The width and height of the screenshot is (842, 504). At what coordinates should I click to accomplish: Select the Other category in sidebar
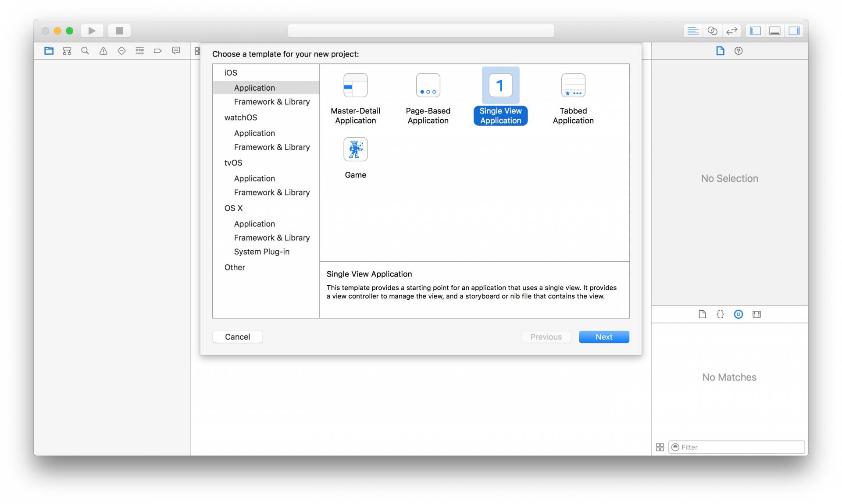235,267
